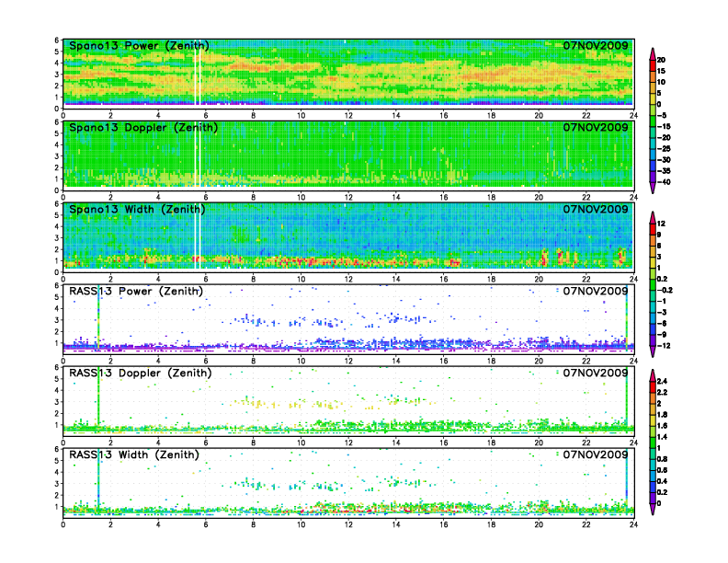Click the "RASS13 Power (Zenith)" panel title
The width and height of the screenshot is (728, 563).
[x=136, y=291]
